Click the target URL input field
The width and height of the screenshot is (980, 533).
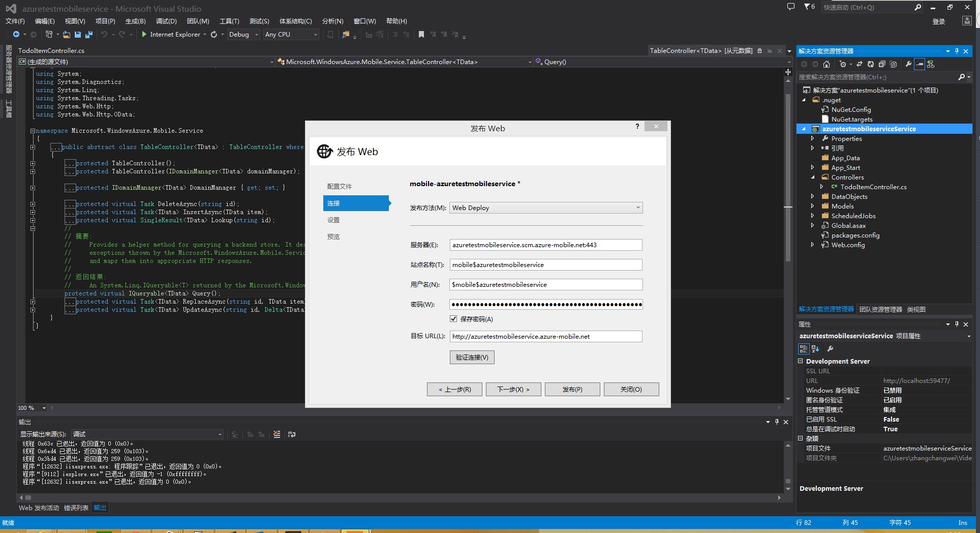(546, 337)
